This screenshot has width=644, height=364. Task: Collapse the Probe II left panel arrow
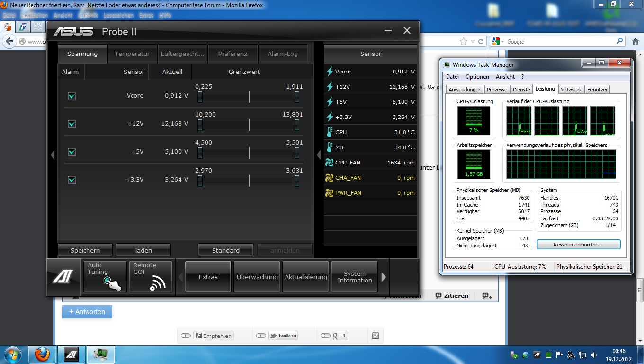53,155
